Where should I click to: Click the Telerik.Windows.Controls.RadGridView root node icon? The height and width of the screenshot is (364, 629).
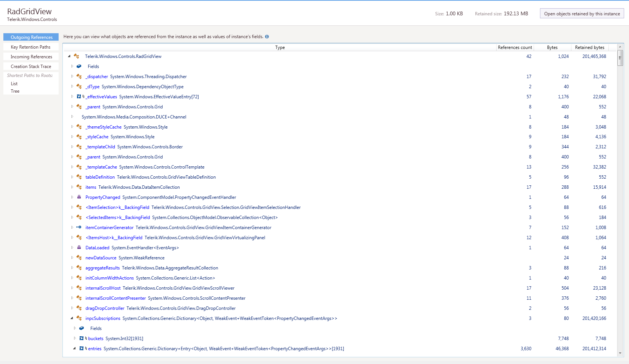pos(77,56)
